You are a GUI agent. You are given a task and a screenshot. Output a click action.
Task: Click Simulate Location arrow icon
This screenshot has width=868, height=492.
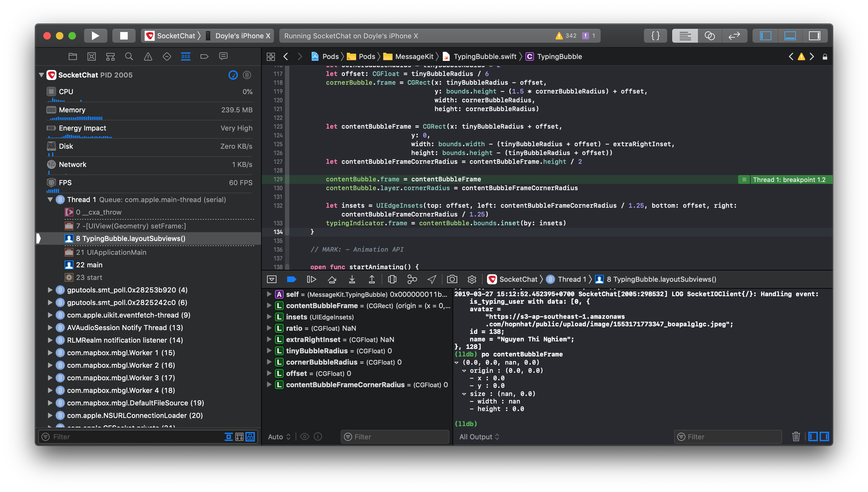coord(432,280)
